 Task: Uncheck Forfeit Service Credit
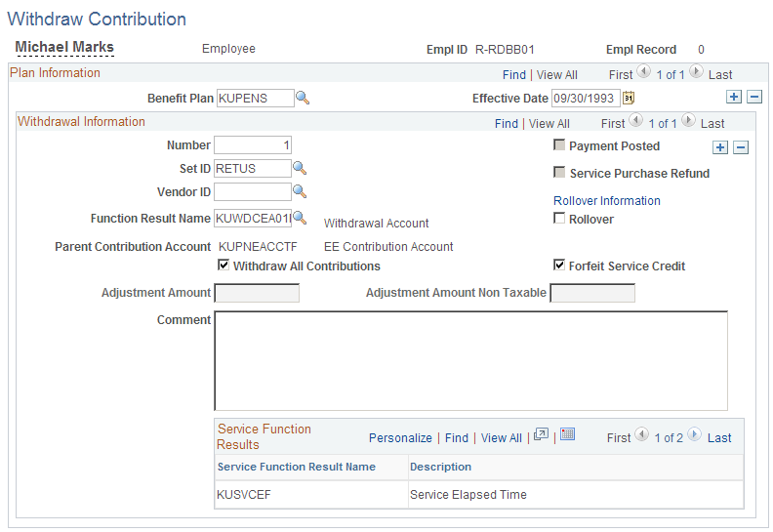(x=559, y=265)
